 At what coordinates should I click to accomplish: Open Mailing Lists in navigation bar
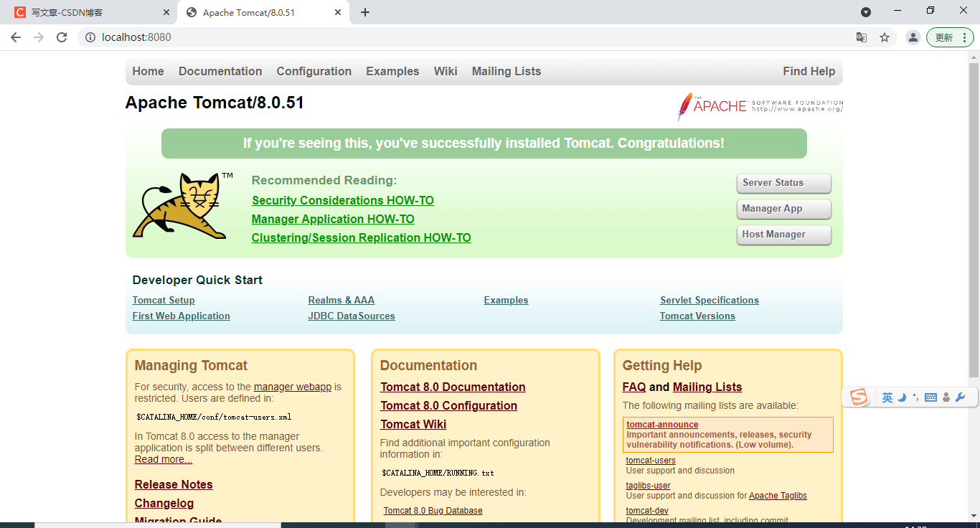(507, 71)
